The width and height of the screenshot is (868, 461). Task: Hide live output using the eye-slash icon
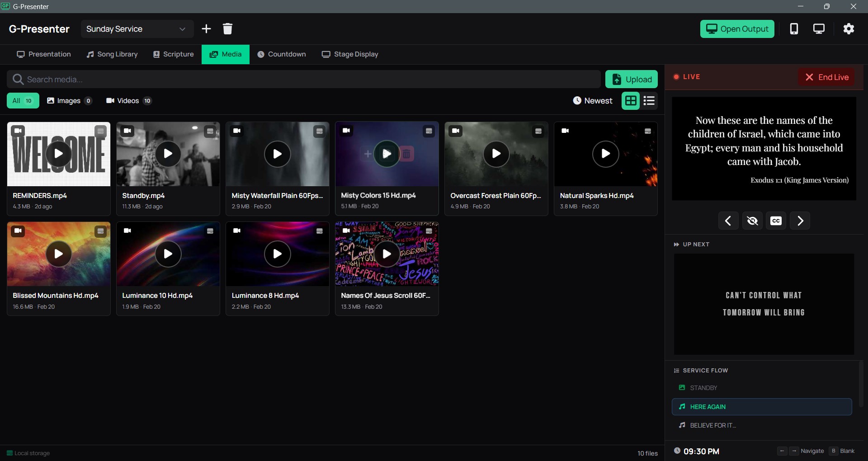[752, 221]
